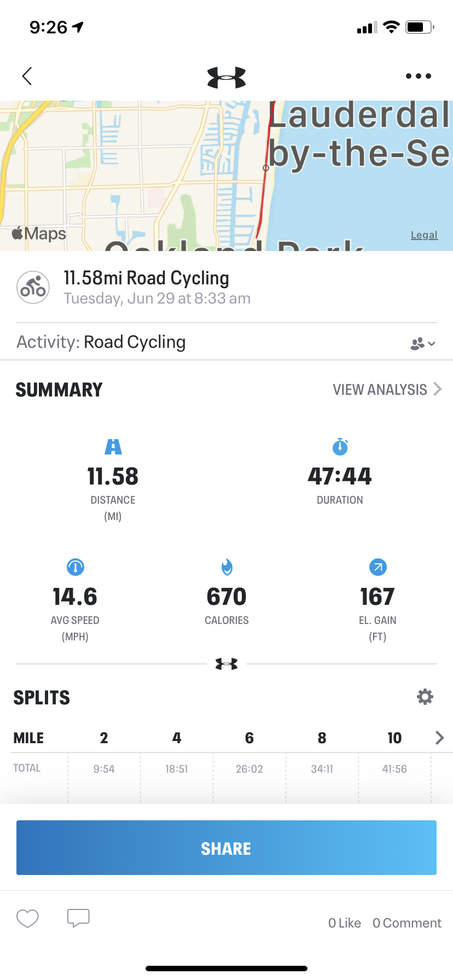
Task: Tap the comment bubble icon
Action: pos(78,918)
